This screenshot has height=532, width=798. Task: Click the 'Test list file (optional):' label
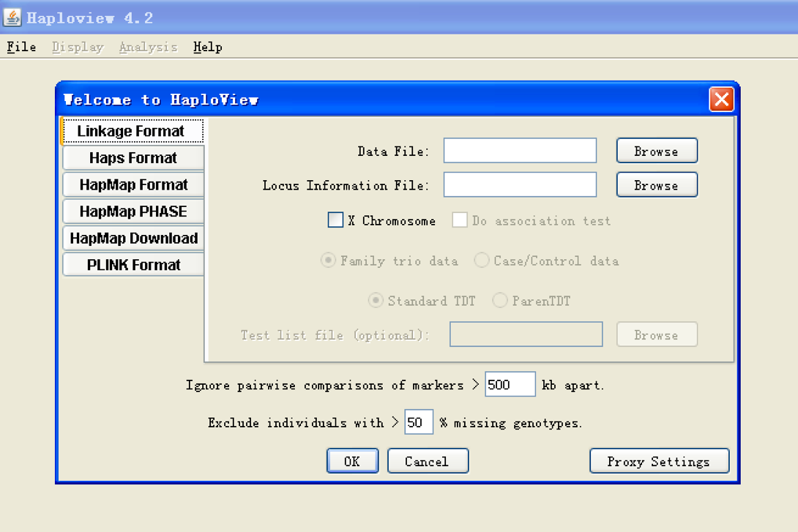[x=335, y=335]
